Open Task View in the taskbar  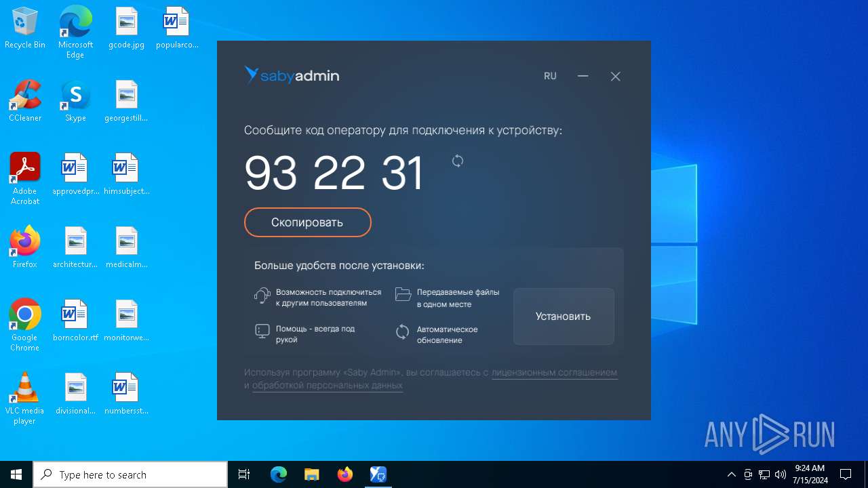(x=244, y=474)
